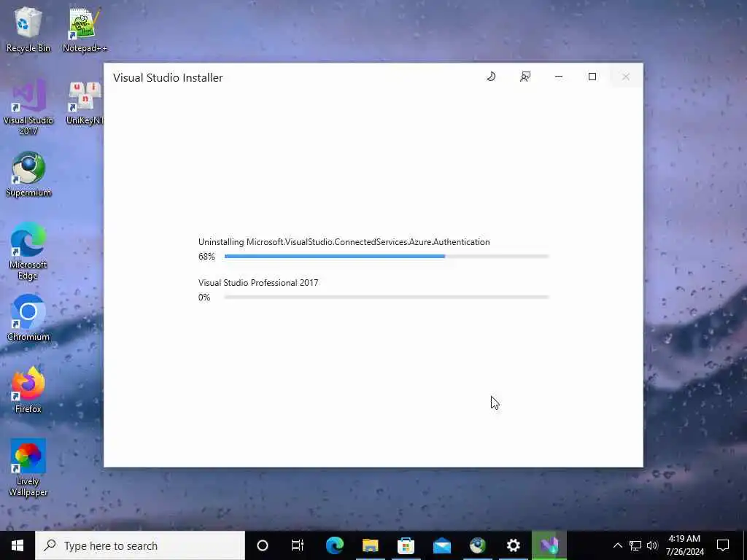Maximize the Visual Studio Installer window
The width and height of the screenshot is (747, 560).
tap(592, 77)
